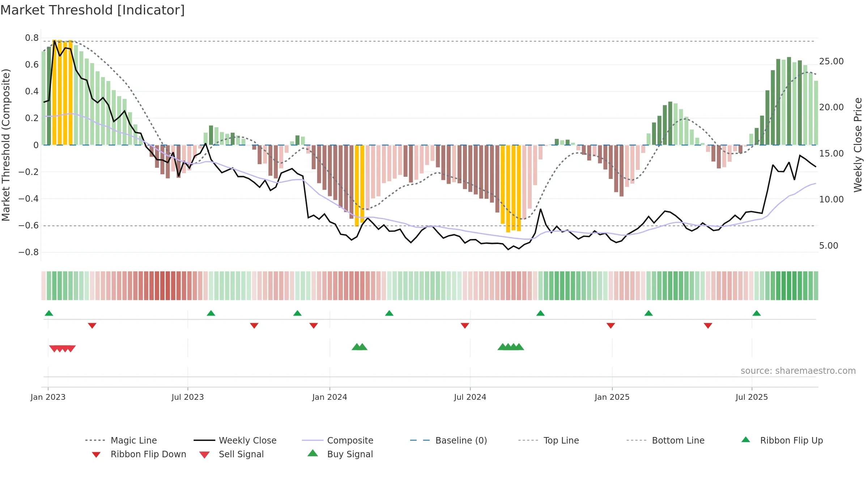This screenshot has height=488, width=868.
Task: Toggle Baseline (0) in the legend
Action: tap(448, 440)
